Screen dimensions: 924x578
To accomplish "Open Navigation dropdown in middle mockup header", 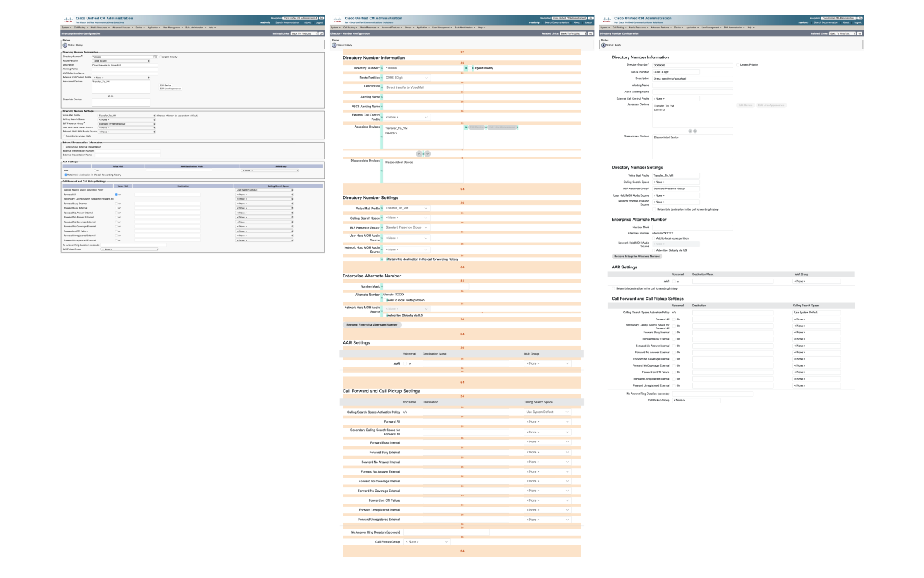I will click(x=569, y=18).
